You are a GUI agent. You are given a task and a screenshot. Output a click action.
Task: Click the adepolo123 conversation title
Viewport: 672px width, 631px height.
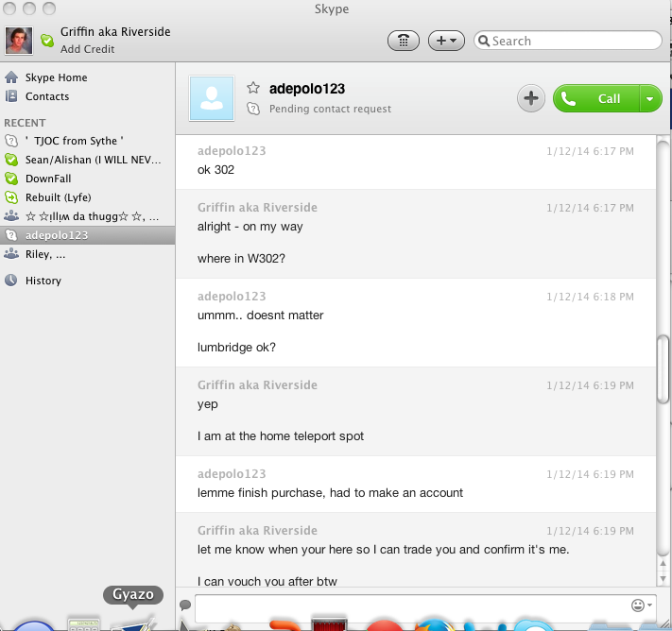(307, 89)
